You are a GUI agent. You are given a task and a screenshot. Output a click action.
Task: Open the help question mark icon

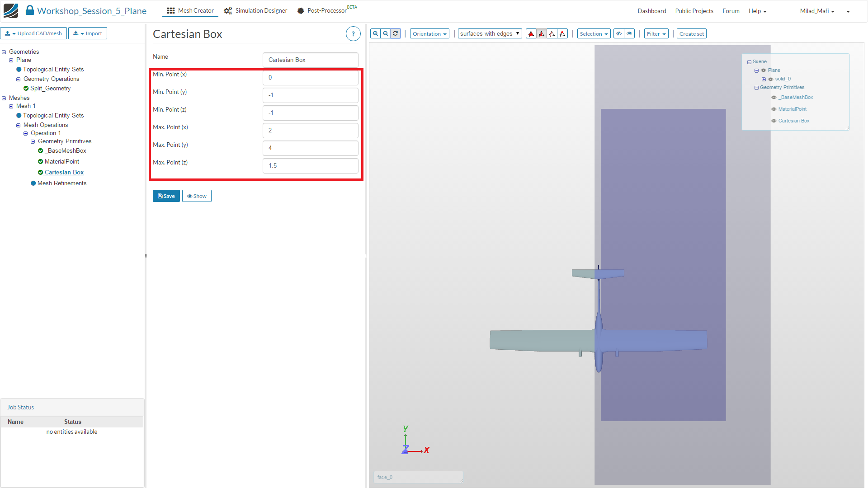point(353,34)
